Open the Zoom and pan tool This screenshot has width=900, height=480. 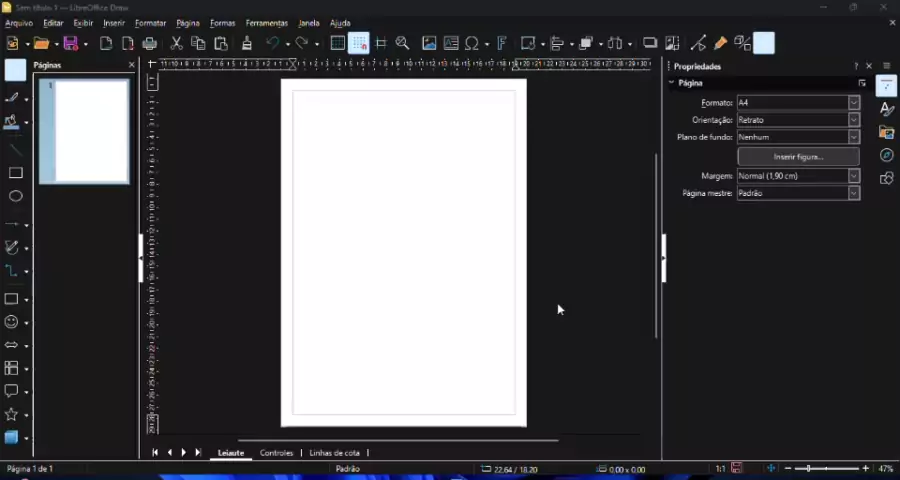click(x=402, y=44)
